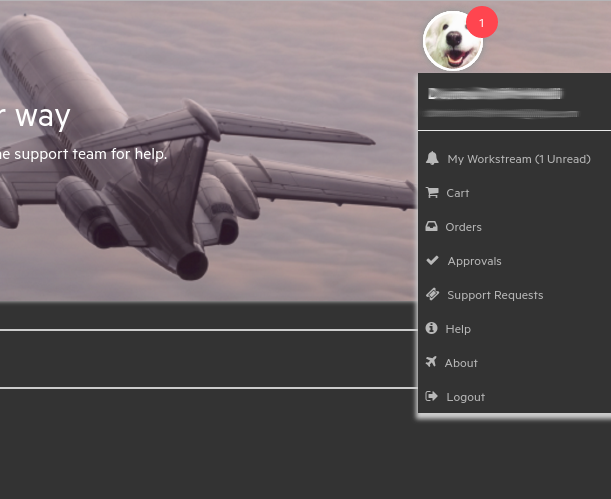The width and height of the screenshot is (611, 499).
Task: Click the airplane icon beside About
Action: tap(432, 362)
